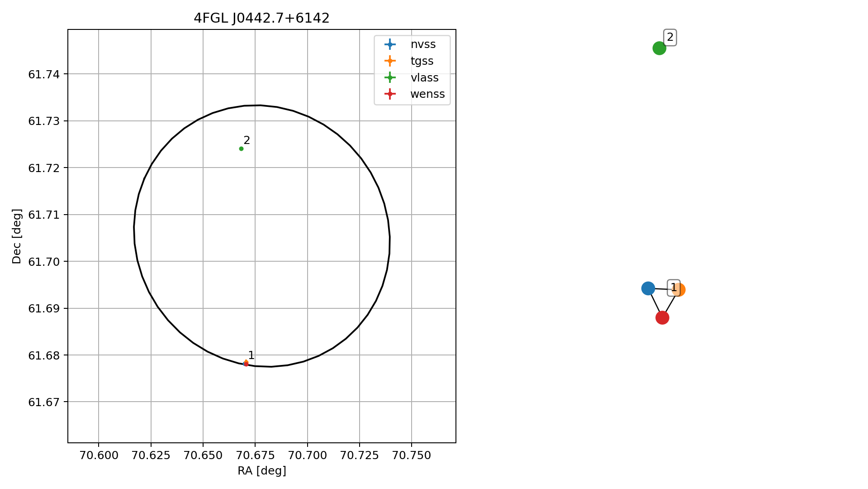Click the plot title 4FGL J0442.7+6142
868x489 pixels.
261,18
